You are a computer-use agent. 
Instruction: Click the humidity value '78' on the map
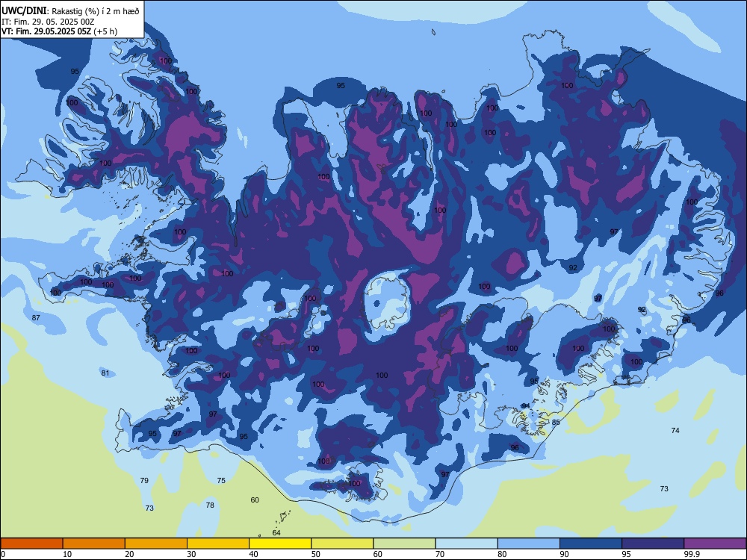210,505
